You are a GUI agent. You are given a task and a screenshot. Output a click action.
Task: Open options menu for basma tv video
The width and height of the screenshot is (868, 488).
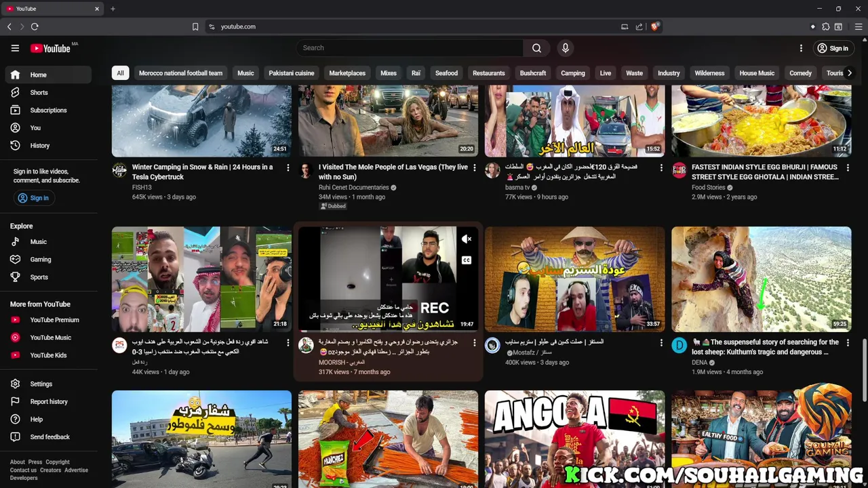[x=661, y=167]
